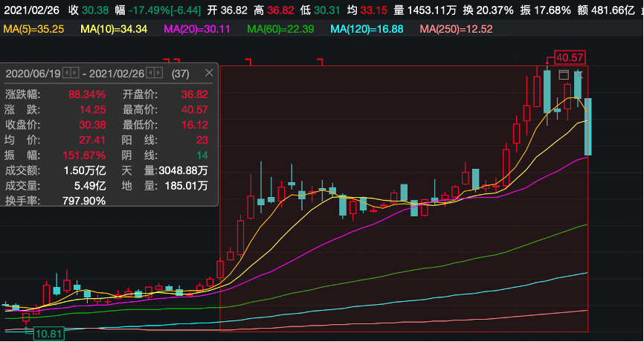Click the 40.57 high price marker

point(569,57)
